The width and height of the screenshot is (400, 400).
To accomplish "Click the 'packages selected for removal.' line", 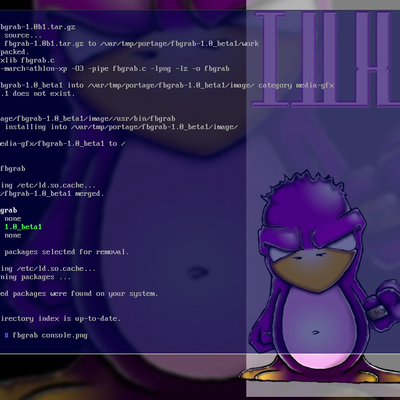I will [67, 252].
